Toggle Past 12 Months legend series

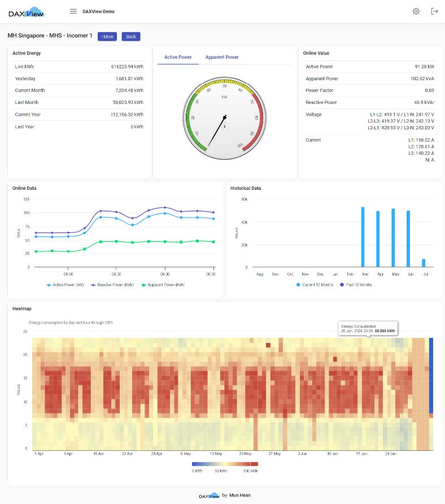pos(356,285)
